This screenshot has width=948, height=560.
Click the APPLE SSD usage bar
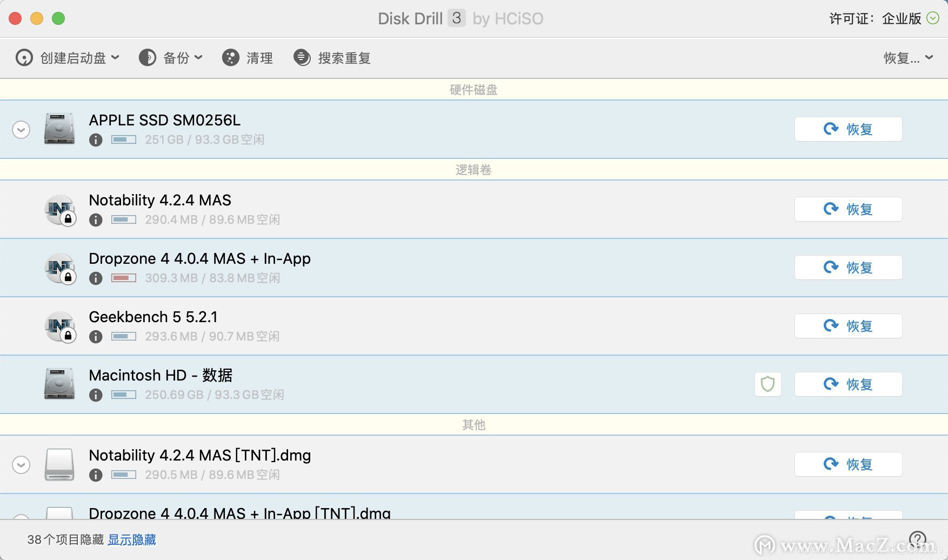tap(124, 139)
